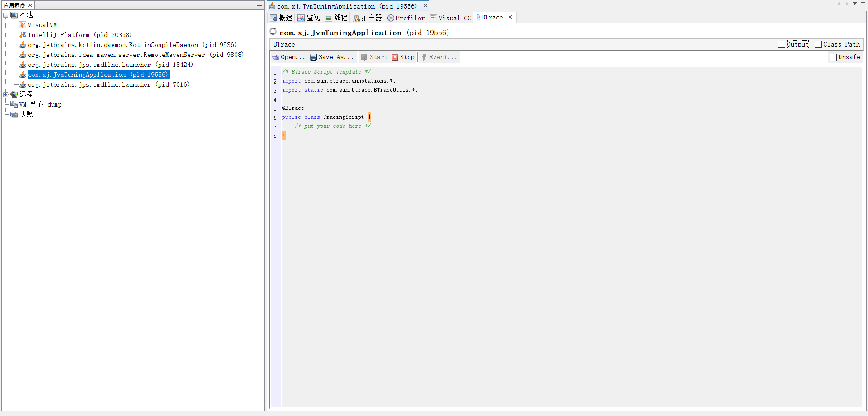
Task: Click the VisualVM application icon in tree
Action: [23, 25]
